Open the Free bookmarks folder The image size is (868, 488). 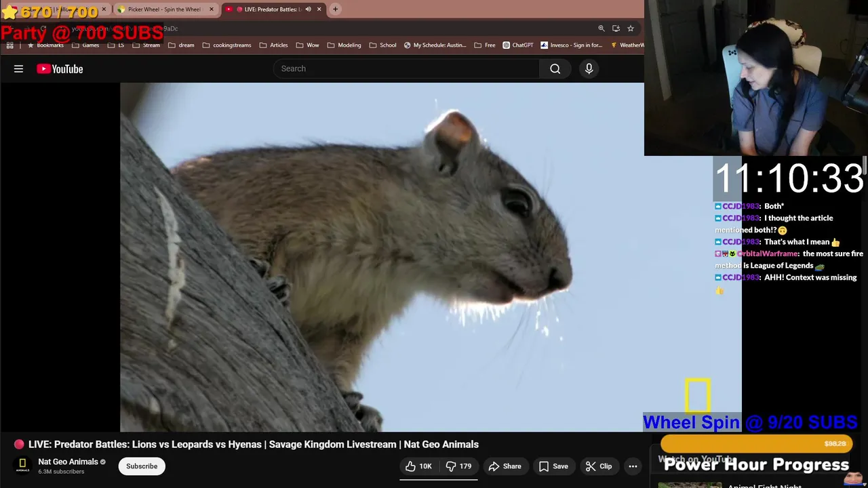point(484,45)
